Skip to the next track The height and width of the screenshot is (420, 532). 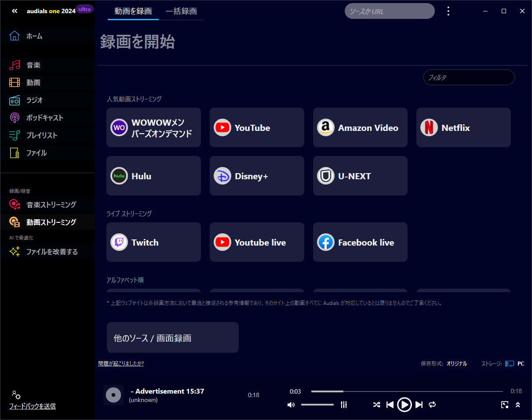tap(419, 405)
